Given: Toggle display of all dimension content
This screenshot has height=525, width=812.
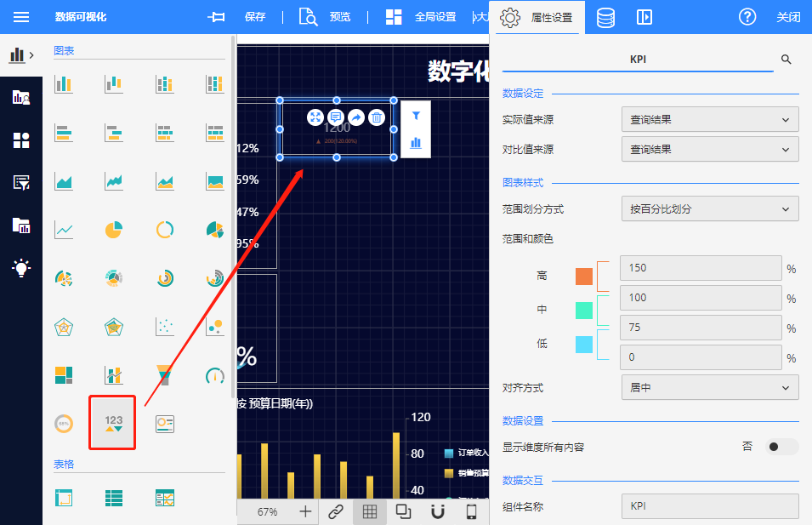Looking at the screenshot, I should coord(781,447).
